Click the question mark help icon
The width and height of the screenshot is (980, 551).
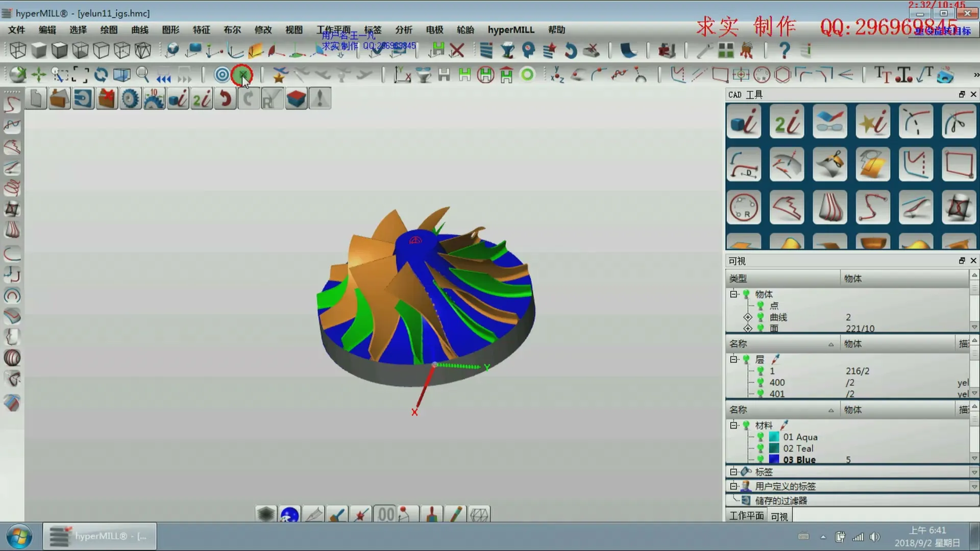pos(785,50)
